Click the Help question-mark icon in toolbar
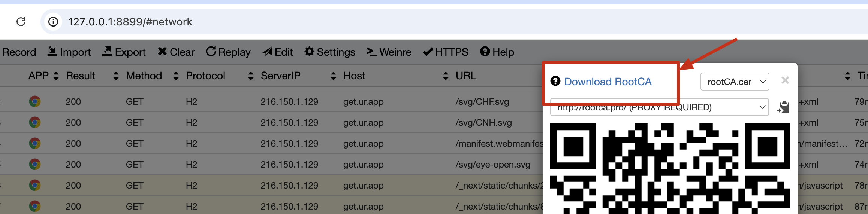Image resolution: width=868 pixels, height=214 pixels. point(485,51)
